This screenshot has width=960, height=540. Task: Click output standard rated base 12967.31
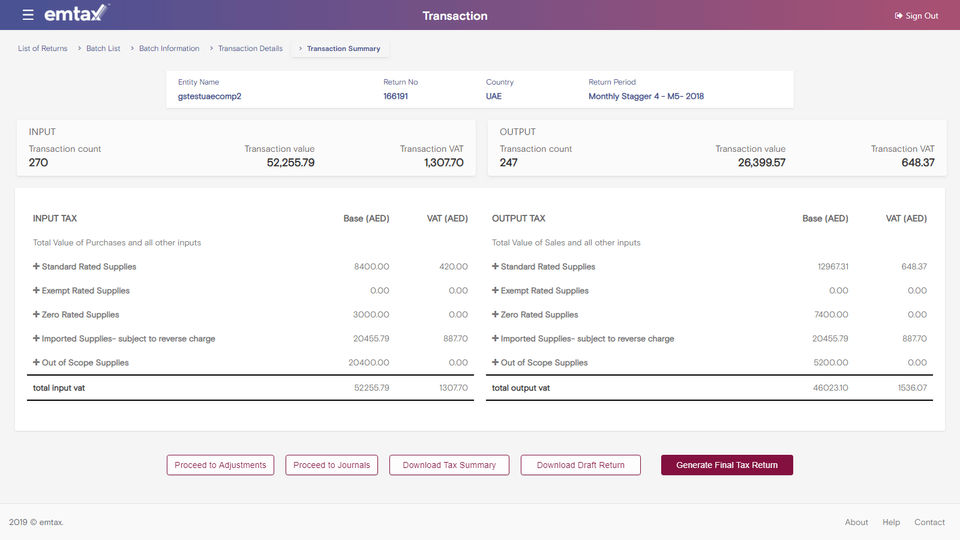pyautogui.click(x=833, y=266)
